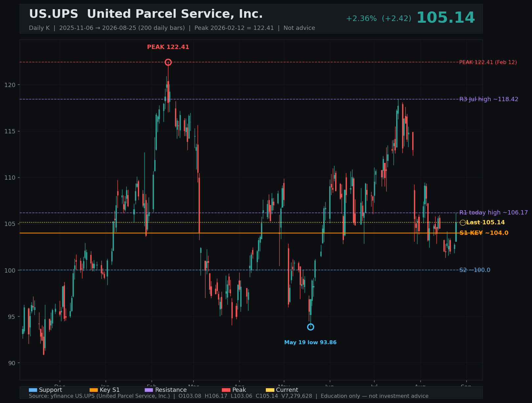Click the 'R3 Jul high ~118.42' label
The image size is (532, 403).
(x=489, y=99)
